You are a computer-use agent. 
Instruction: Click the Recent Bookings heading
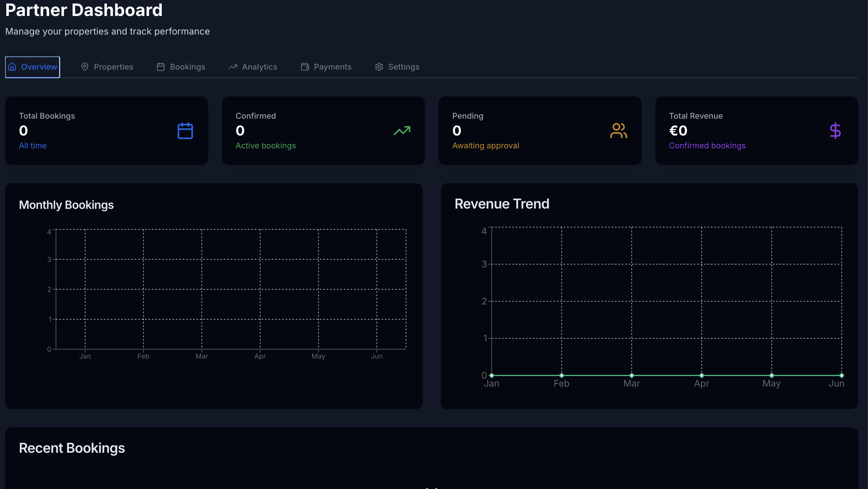click(72, 448)
